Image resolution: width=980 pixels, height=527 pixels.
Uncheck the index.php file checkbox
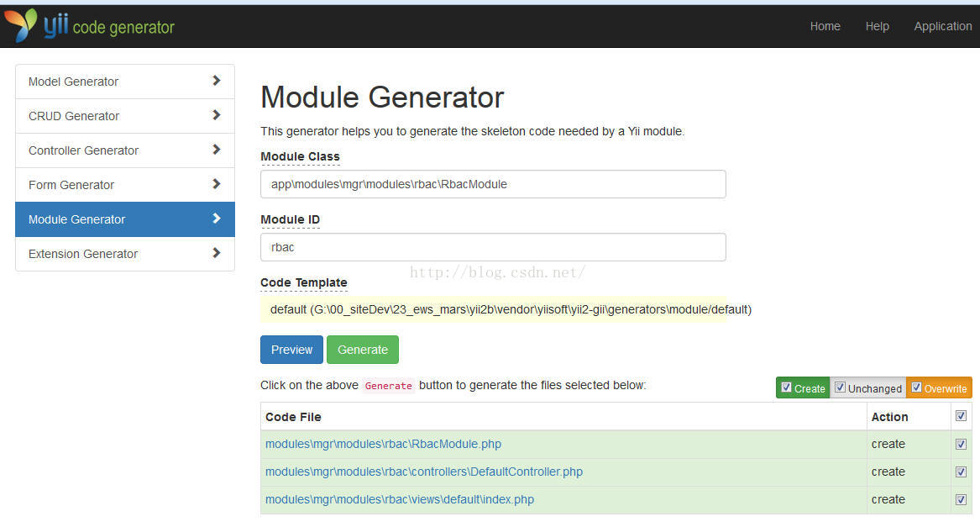962,499
